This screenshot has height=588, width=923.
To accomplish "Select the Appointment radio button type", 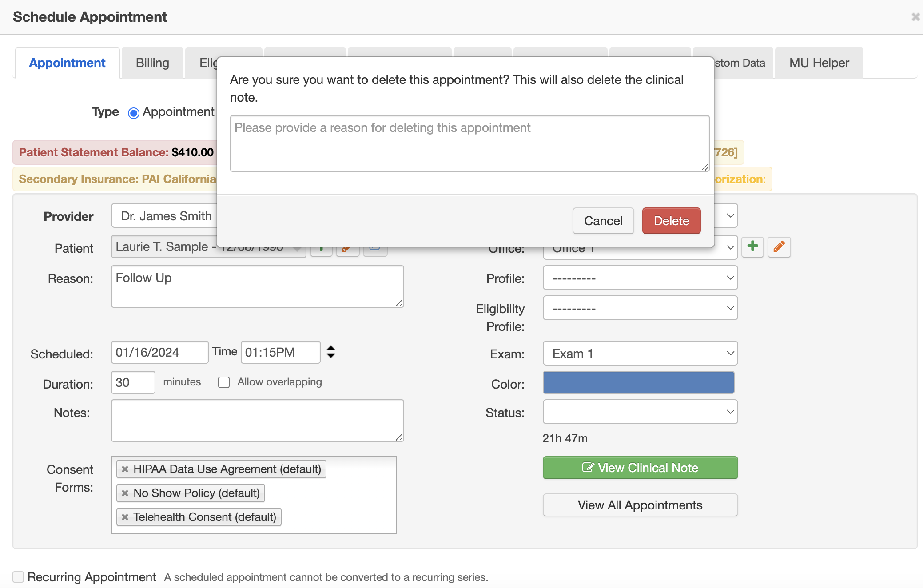I will (x=134, y=111).
